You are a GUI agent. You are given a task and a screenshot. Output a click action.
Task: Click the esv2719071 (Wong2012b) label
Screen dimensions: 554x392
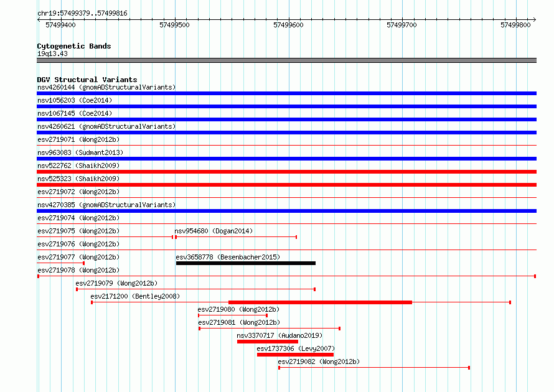[78, 139]
